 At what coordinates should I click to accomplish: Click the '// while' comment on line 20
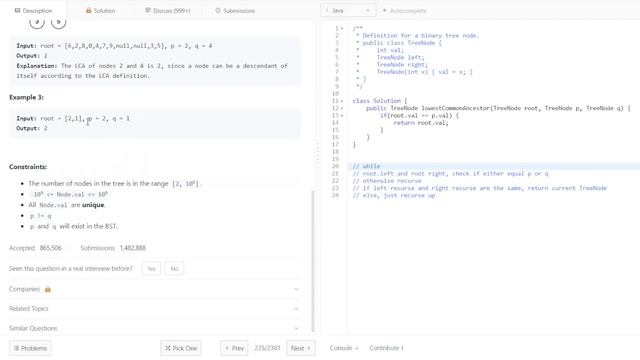point(366,166)
